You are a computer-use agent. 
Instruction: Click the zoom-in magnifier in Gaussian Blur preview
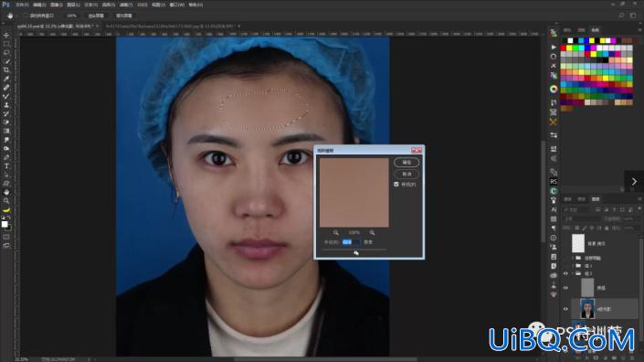point(372,232)
